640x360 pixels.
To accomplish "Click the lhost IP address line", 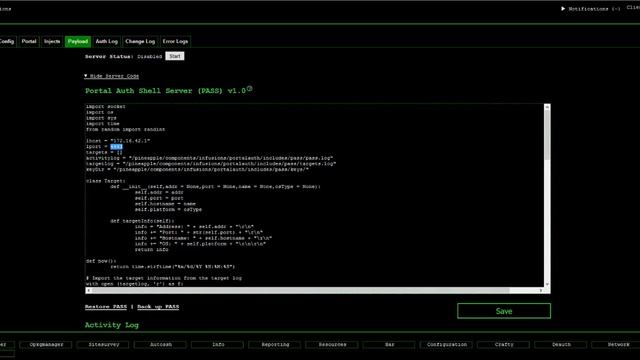I will point(118,141).
